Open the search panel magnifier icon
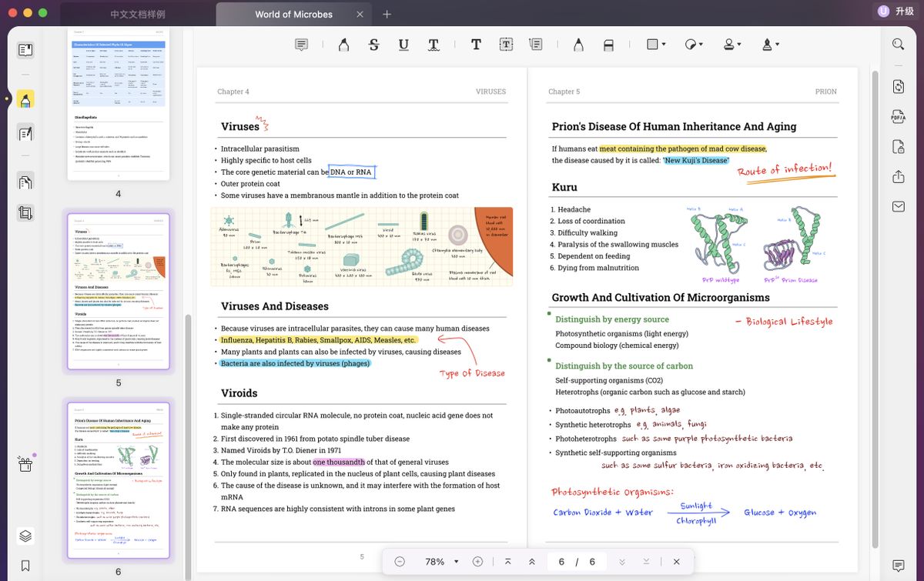Screen dimensions: 924x581 pos(898,45)
